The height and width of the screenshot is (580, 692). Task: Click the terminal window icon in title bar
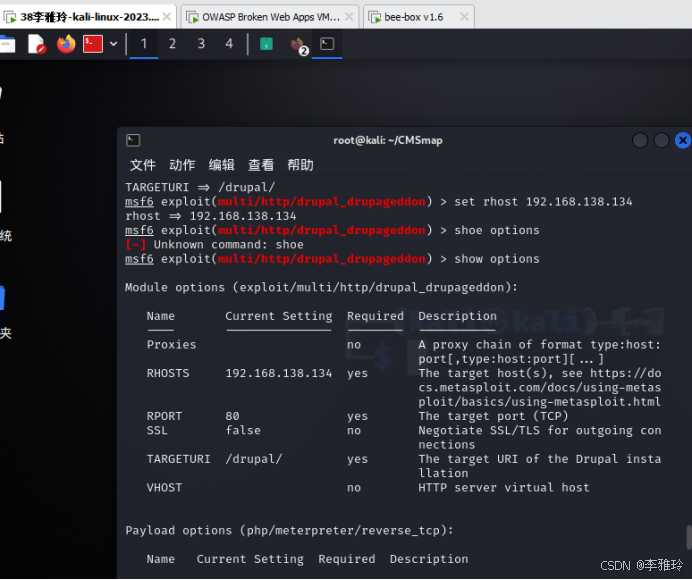[x=133, y=140]
